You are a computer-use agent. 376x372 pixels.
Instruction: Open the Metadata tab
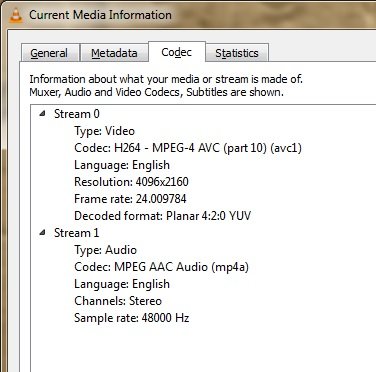tap(114, 53)
